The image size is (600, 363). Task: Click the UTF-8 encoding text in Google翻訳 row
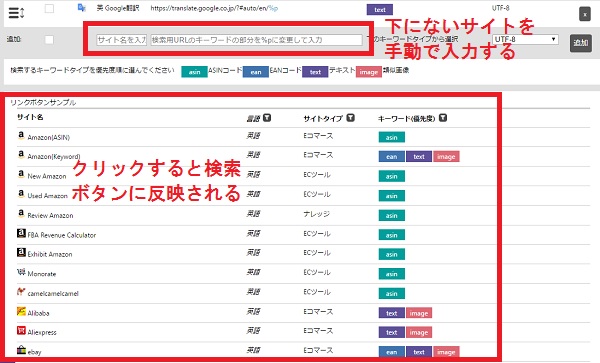coord(501,8)
